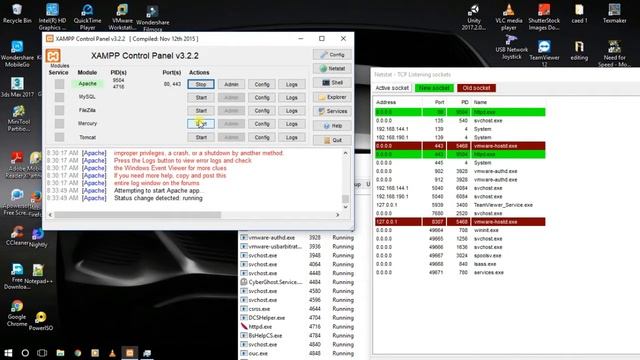640x360 pixels.
Task: Open VLC from the taskbar
Action: tap(112, 353)
